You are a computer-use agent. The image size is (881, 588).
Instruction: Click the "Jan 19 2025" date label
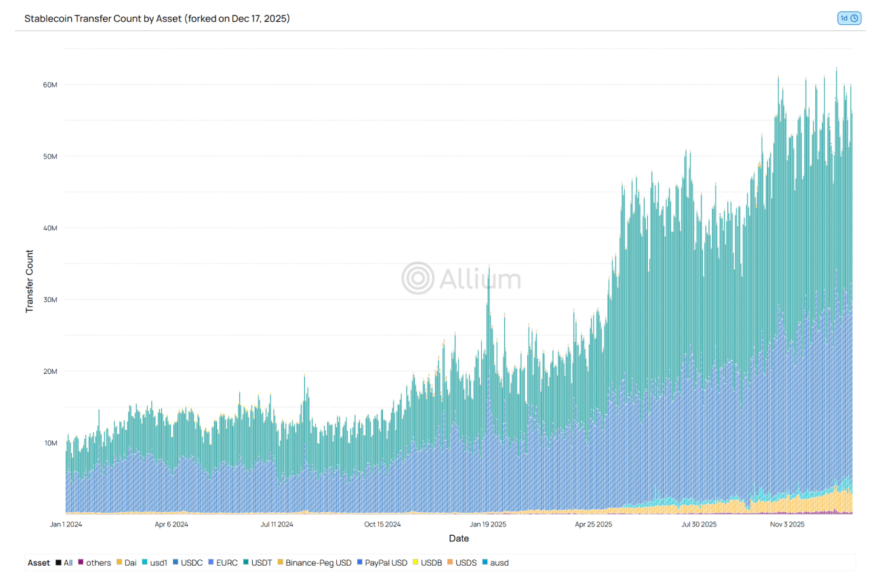[x=488, y=524]
